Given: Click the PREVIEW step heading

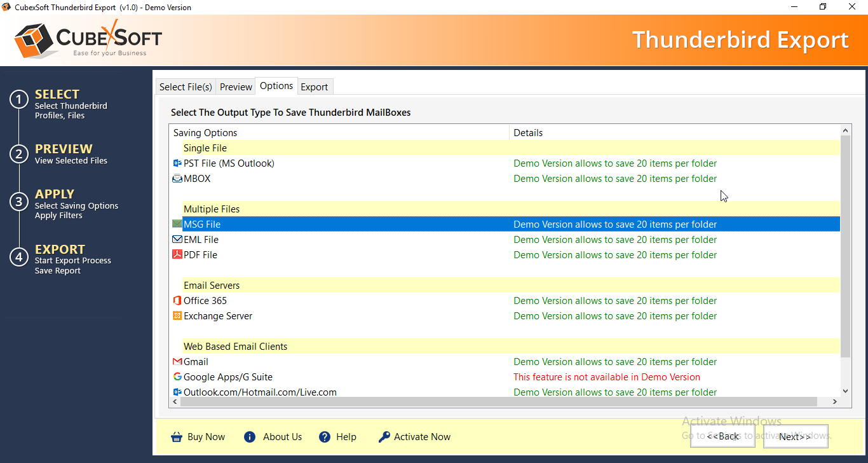Looking at the screenshot, I should 64,149.
